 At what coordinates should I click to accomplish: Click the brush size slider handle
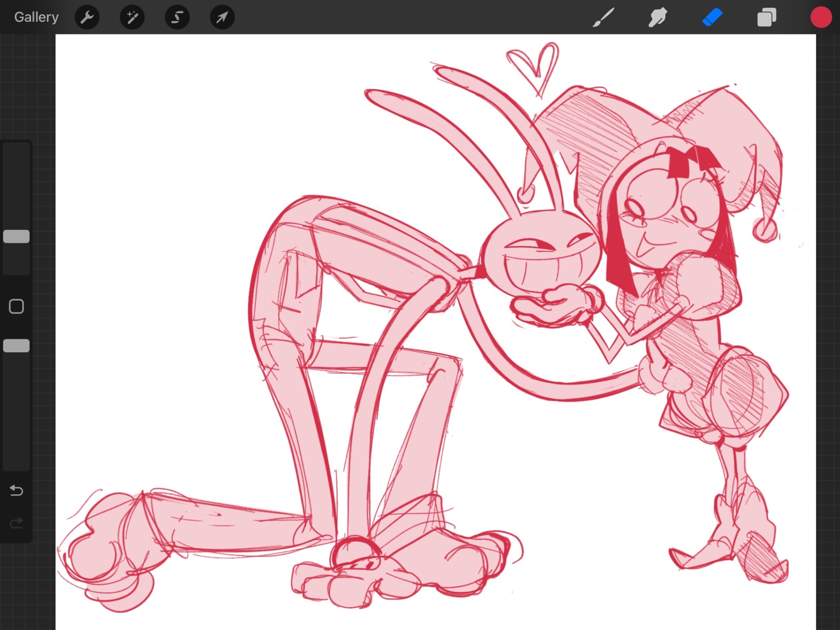(x=16, y=237)
